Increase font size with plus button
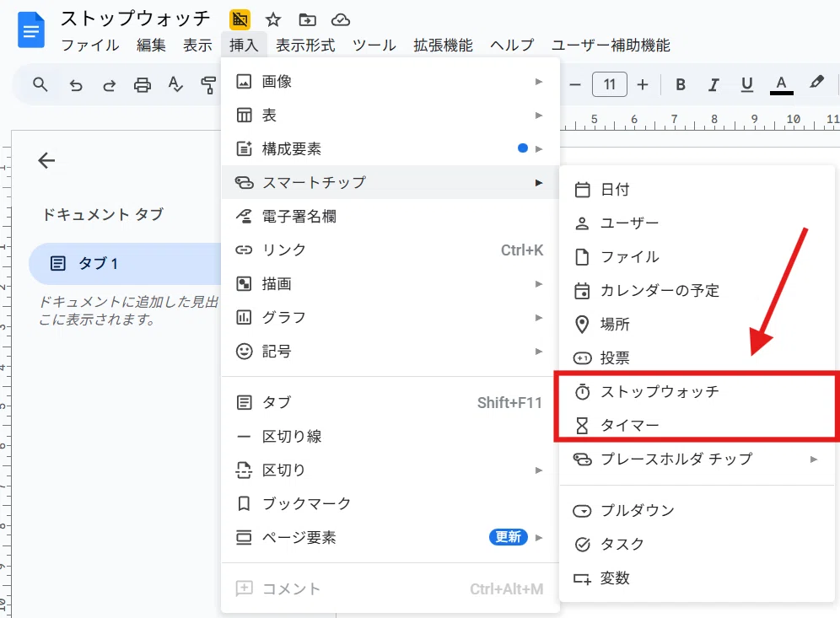This screenshot has width=840, height=618. [643, 84]
